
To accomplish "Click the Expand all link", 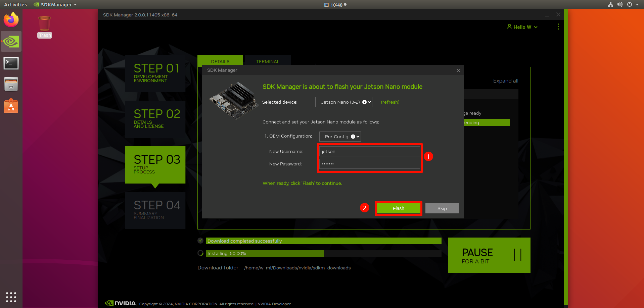I will 505,81.
